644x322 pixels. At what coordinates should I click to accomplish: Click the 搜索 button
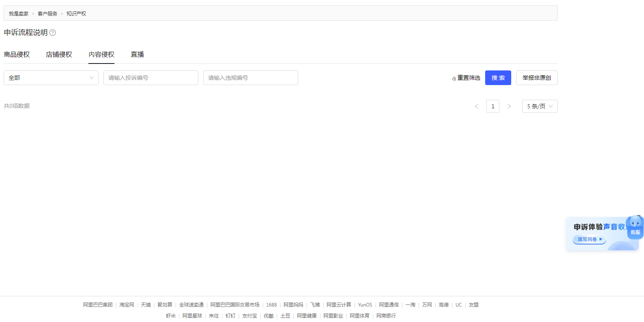498,78
